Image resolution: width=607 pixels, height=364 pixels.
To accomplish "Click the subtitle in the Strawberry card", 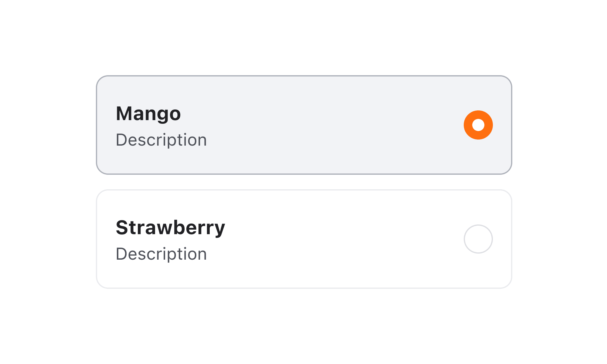I will pyautogui.click(x=161, y=254).
